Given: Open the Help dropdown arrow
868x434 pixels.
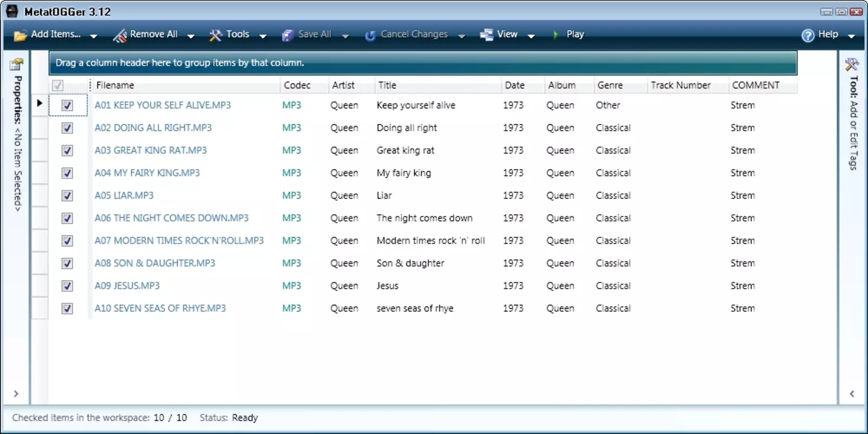Looking at the screenshot, I should pos(851,36).
